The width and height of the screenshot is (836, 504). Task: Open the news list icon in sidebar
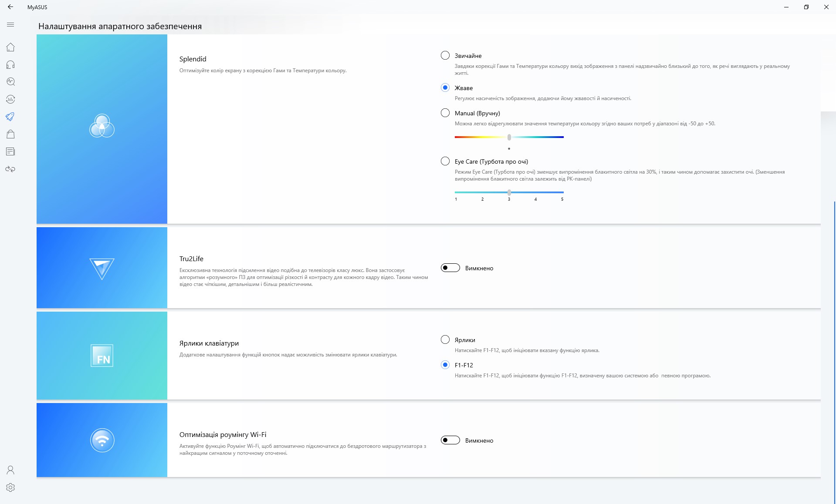pyautogui.click(x=10, y=151)
